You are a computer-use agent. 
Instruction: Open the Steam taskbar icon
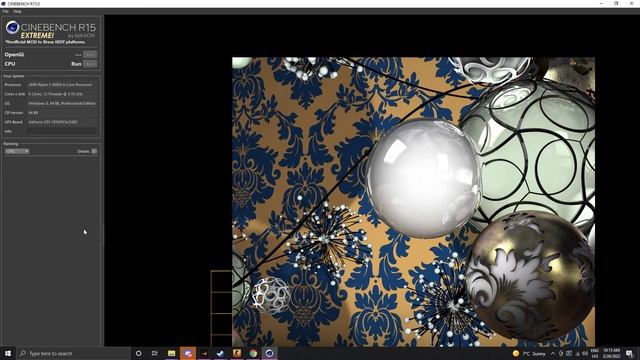click(220, 353)
